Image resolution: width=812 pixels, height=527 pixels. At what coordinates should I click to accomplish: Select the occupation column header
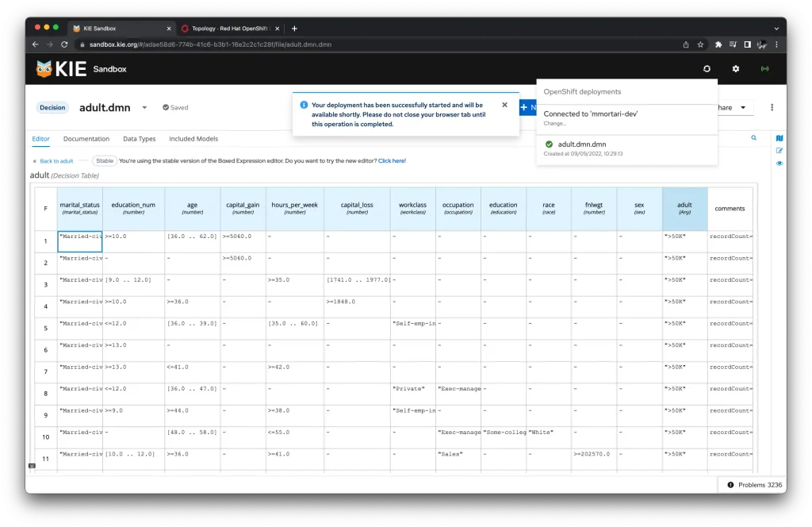[x=458, y=208]
